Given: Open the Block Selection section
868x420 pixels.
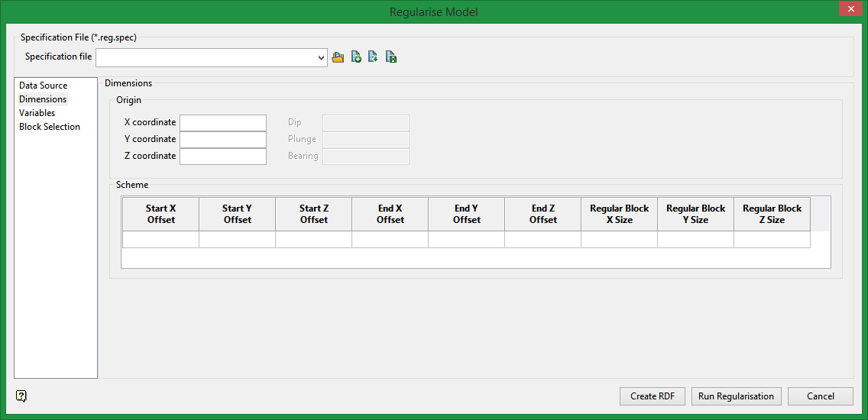Looking at the screenshot, I should pos(49,127).
